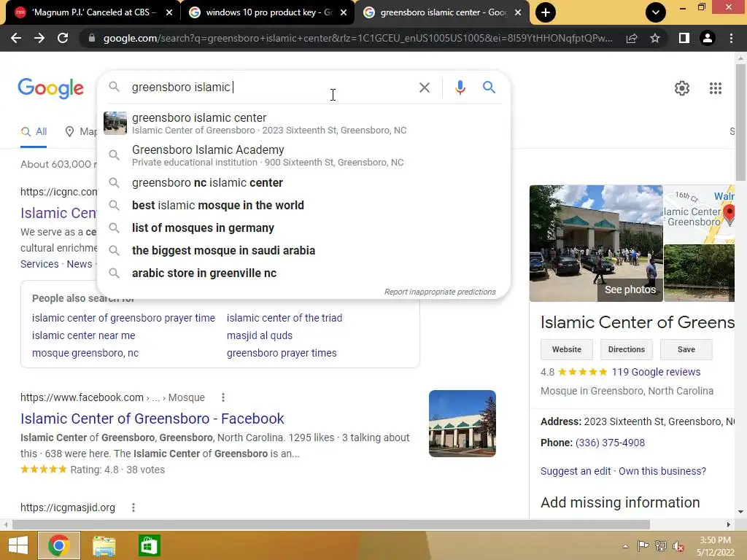Screen dimensions: 747x560
Task: Open Facebook result mosque thumbnail
Action: coord(462,424)
